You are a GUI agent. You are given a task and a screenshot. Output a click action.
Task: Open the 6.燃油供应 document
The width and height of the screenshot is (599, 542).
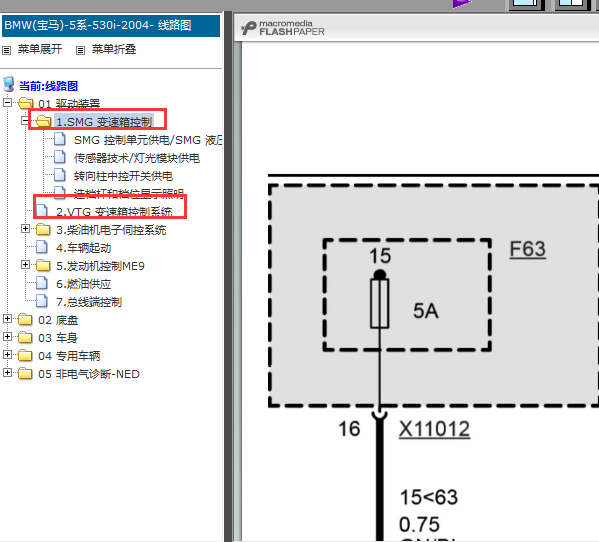[x=84, y=284]
